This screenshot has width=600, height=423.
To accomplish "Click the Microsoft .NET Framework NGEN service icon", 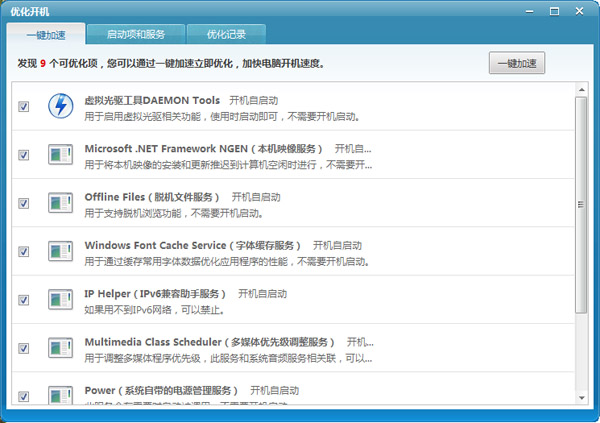I will tap(61, 155).
